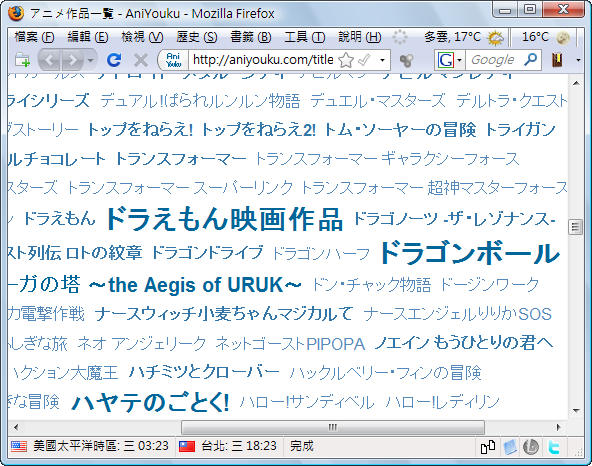Image resolution: width=592 pixels, height=466 pixels.
Task: Open the トム・ソーヤーの冒険 link
Action: click(400, 130)
